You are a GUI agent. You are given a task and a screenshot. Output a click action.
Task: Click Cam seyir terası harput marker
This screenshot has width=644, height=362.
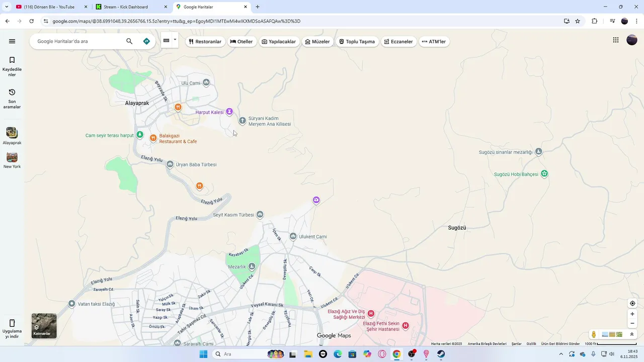(140, 135)
